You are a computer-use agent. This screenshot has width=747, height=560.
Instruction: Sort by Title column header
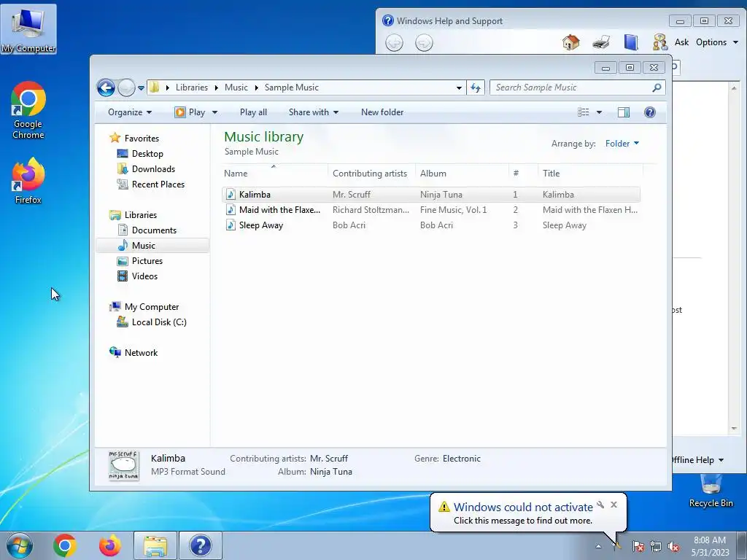click(589, 174)
